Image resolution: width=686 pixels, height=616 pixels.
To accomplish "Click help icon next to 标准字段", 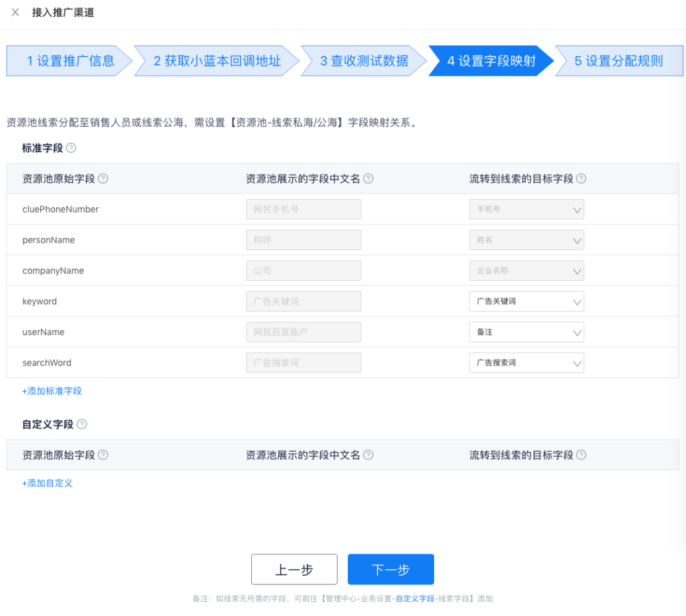I will click(x=71, y=148).
